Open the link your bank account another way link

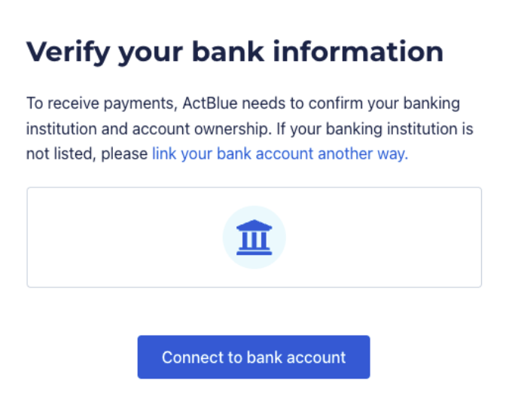[279, 154]
